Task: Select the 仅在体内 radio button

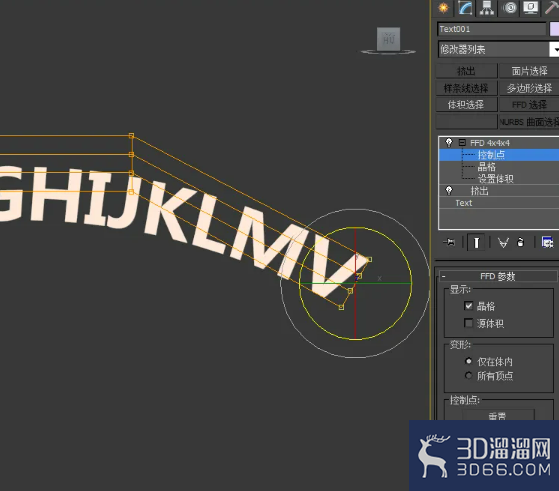Action: click(x=468, y=361)
